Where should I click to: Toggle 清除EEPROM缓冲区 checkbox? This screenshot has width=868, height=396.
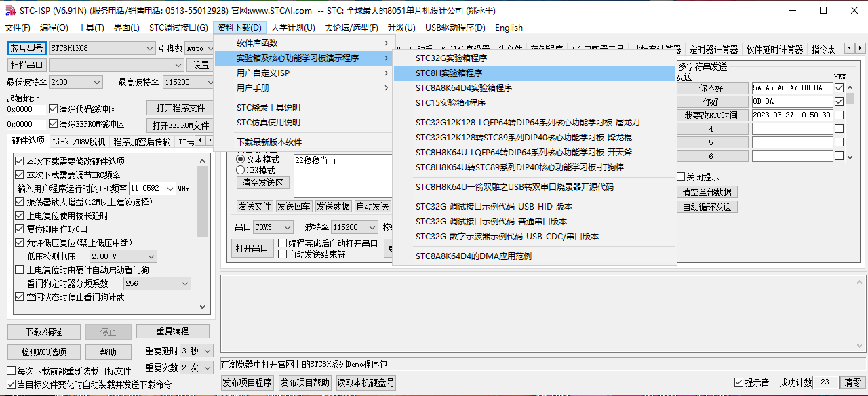click(54, 124)
